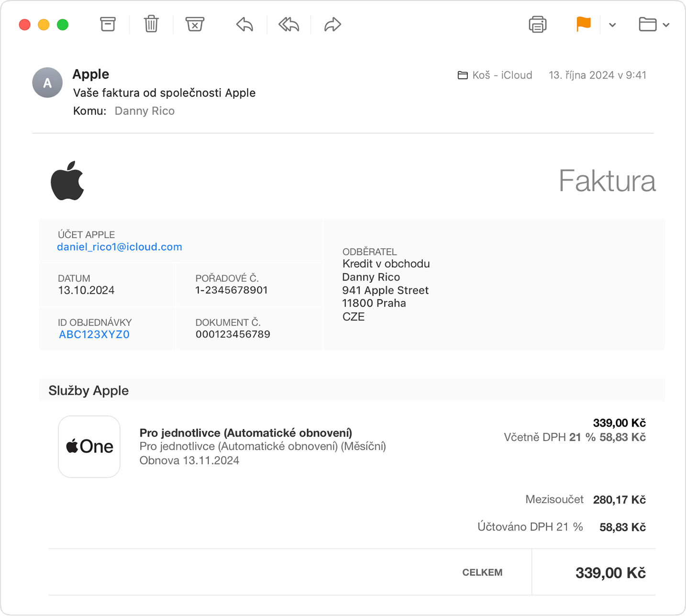
Task: Click the CELKEM label
Action: click(482, 572)
